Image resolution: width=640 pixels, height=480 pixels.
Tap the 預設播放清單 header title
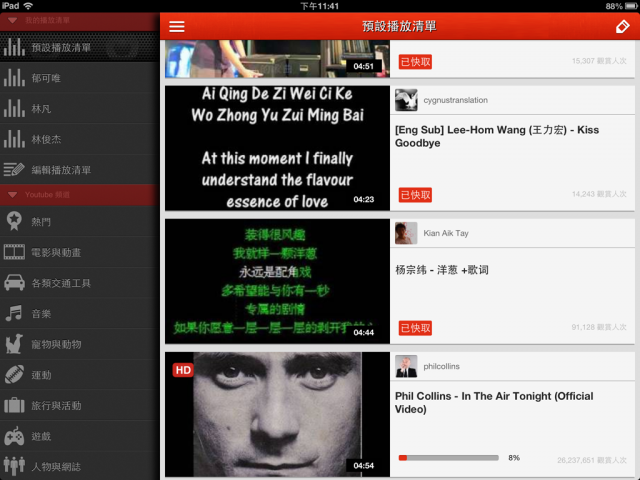click(x=399, y=27)
